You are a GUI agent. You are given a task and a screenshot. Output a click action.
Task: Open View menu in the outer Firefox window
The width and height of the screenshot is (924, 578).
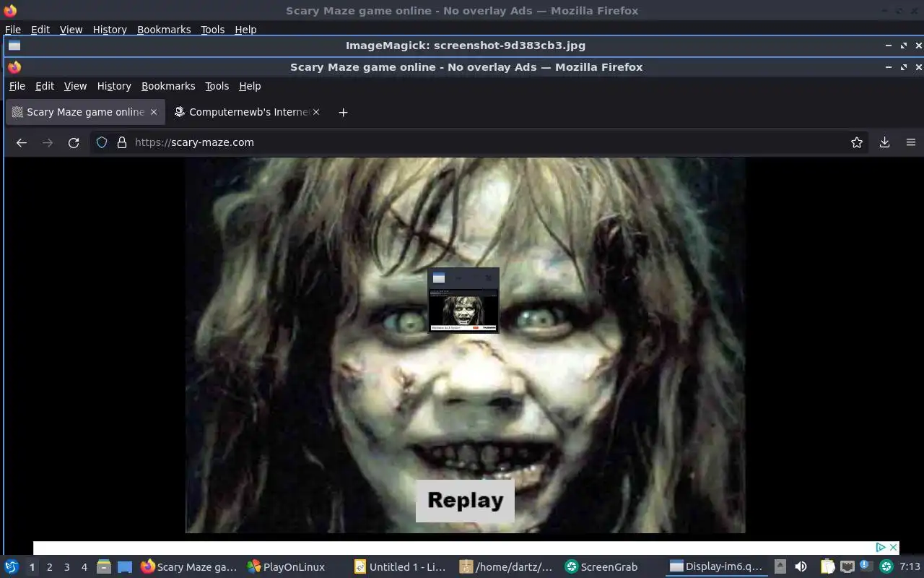tap(71, 30)
